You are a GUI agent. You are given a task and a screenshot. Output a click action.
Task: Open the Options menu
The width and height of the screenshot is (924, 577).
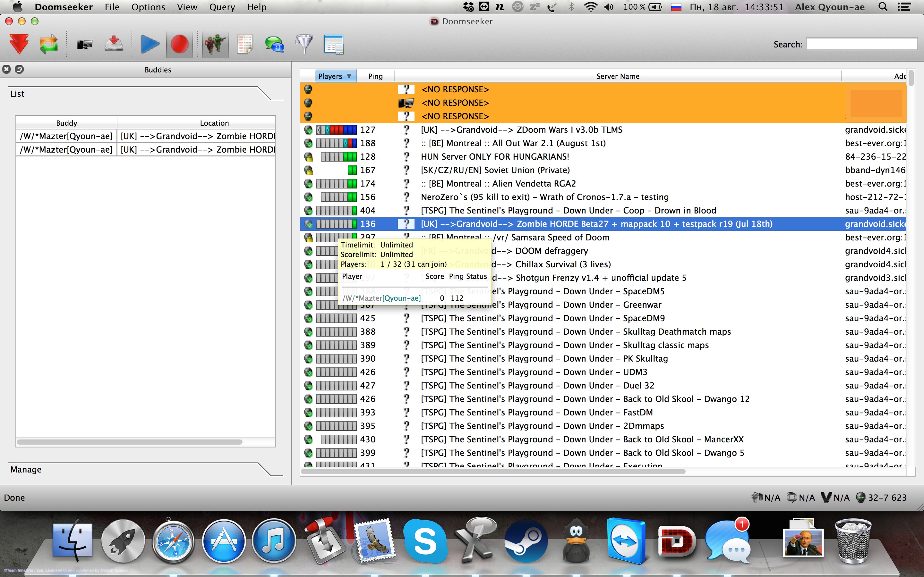click(x=148, y=7)
